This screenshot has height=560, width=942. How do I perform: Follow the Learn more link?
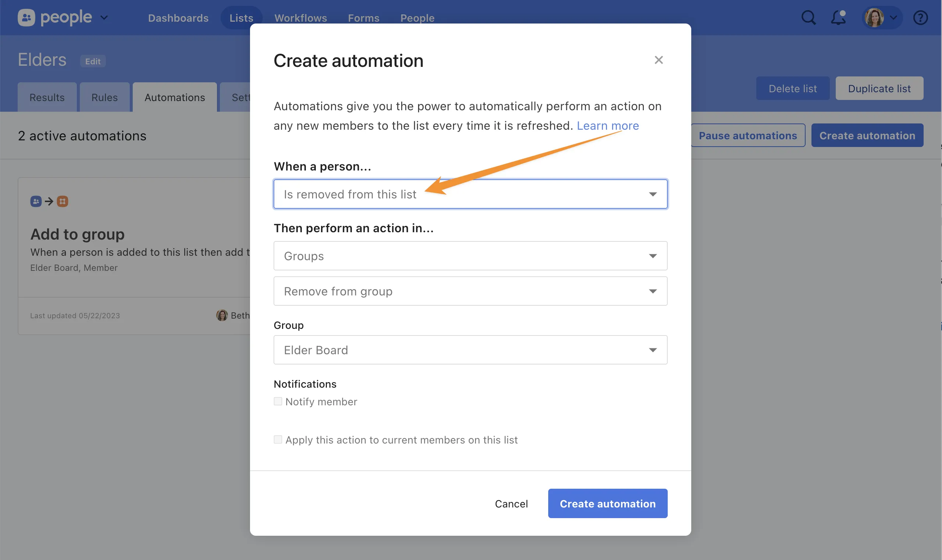click(607, 126)
